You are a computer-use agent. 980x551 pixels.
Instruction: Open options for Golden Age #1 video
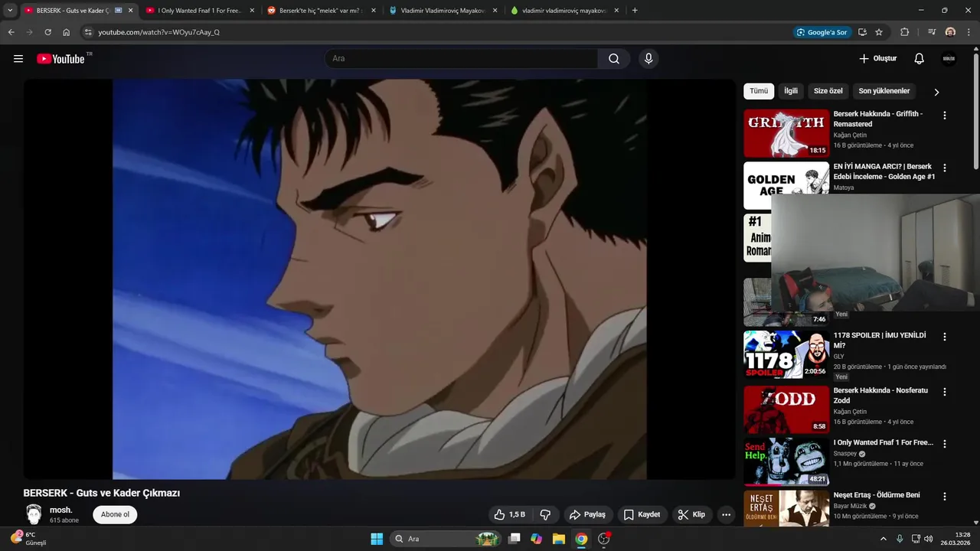pyautogui.click(x=944, y=168)
